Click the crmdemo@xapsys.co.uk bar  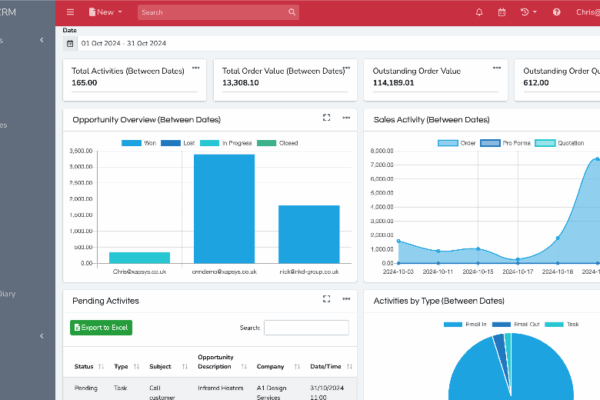pos(224,209)
